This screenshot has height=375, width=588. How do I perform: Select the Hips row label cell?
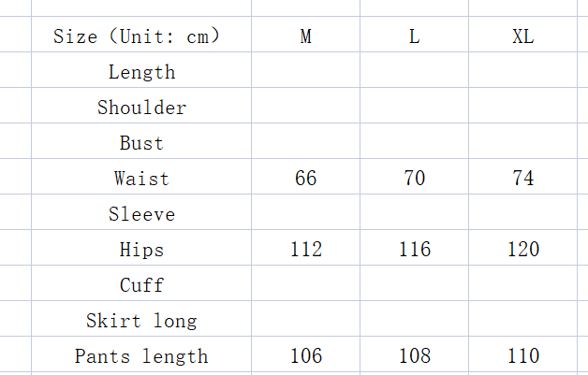click(x=141, y=250)
